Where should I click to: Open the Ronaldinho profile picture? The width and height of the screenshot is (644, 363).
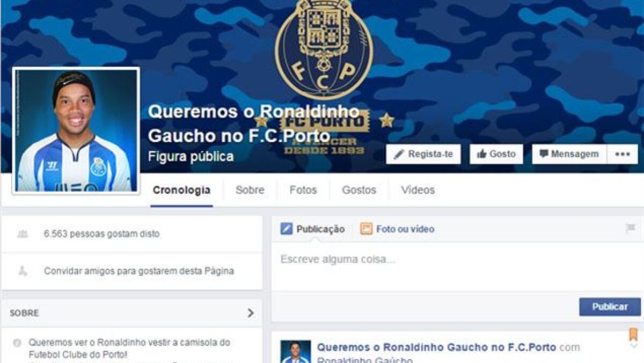[76, 130]
